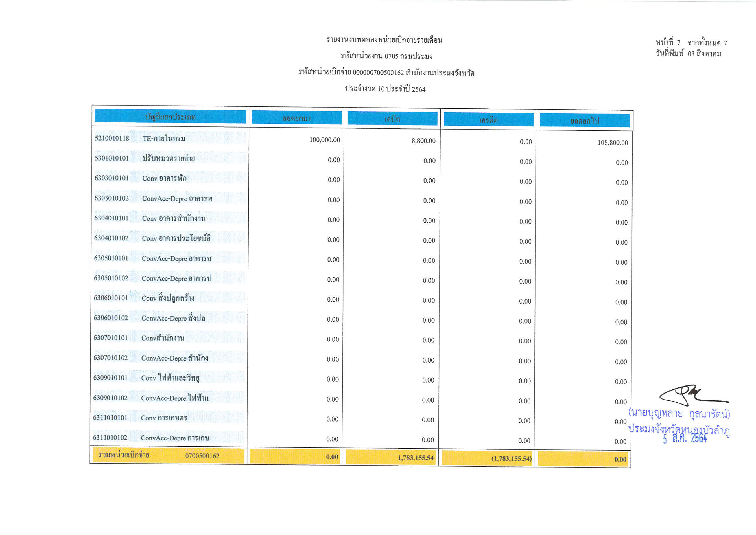Click the รวมหน่วยเบิกจ่าย total row label
This screenshot has height=535, width=756.
point(124,455)
